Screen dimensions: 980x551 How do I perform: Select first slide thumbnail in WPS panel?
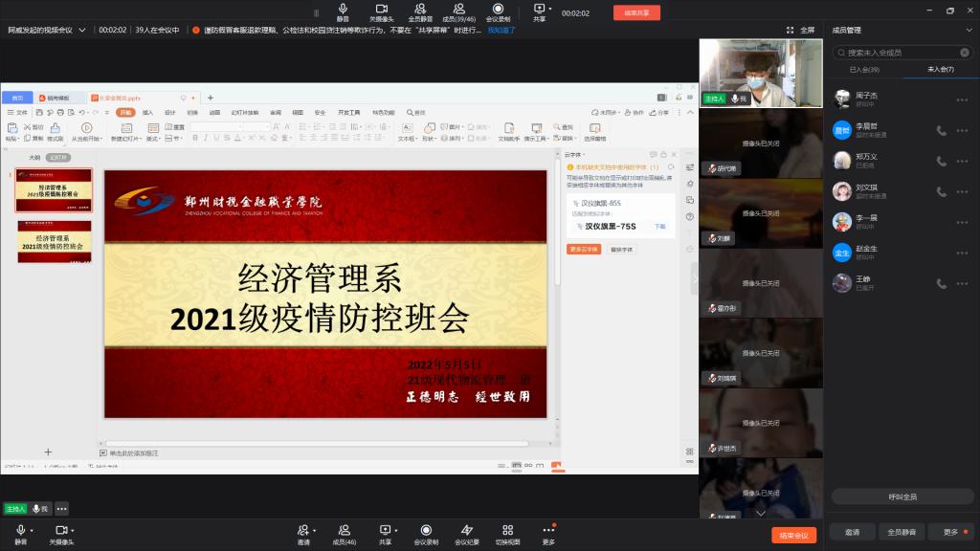click(54, 190)
